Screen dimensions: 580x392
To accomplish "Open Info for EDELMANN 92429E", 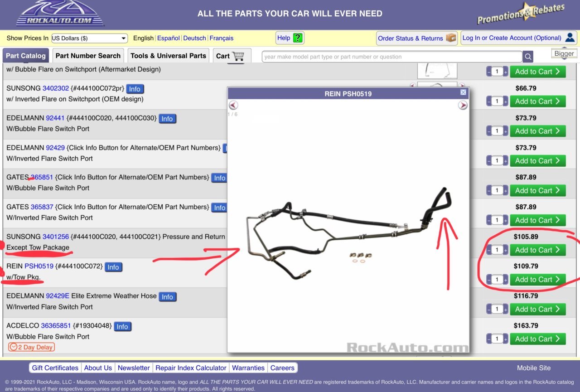I will click(x=167, y=296).
